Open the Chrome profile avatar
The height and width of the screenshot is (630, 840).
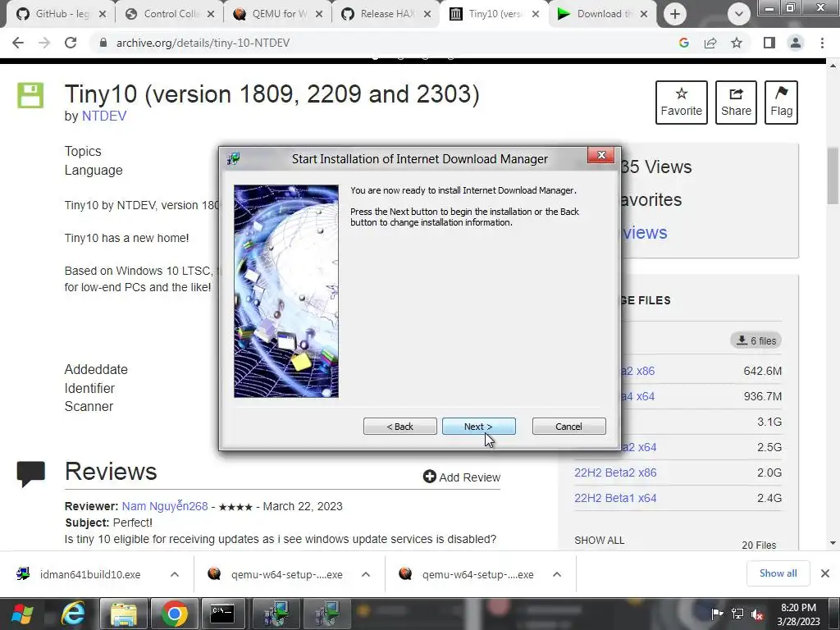click(796, 43)
